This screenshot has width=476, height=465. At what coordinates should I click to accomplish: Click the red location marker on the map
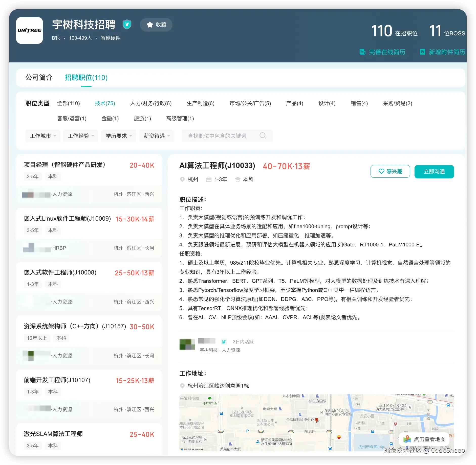(316, 420)
